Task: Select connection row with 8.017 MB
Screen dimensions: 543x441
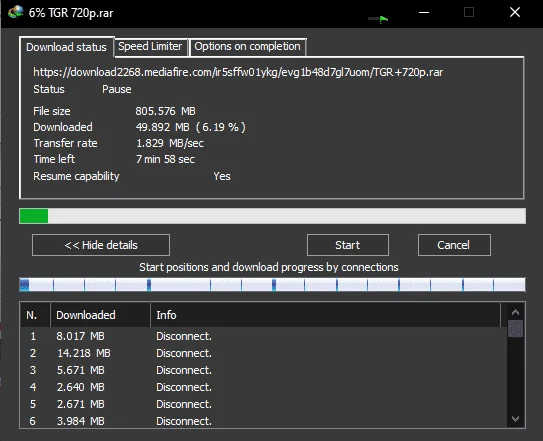Action: (263, 336)
